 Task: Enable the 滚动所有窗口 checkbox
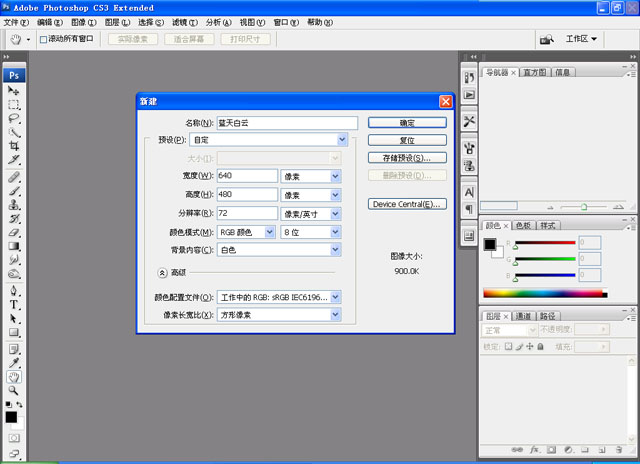point(43,39)
